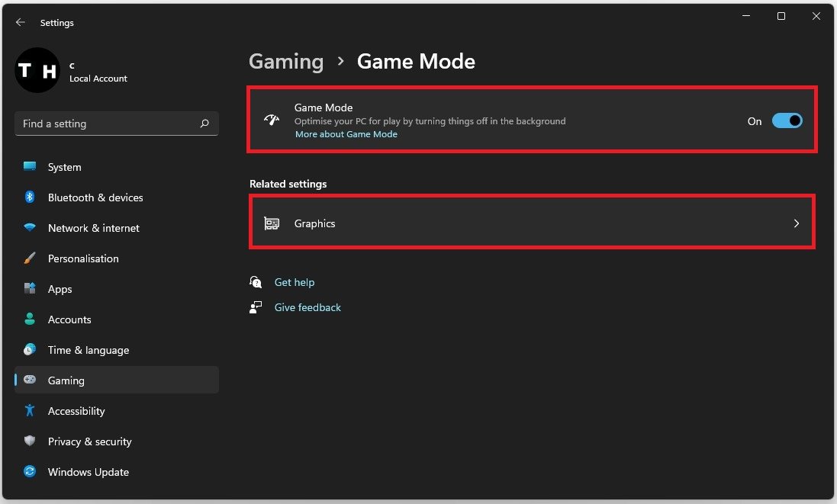
Task: Click the Time & language globe icon
Action: click(30, 350)
